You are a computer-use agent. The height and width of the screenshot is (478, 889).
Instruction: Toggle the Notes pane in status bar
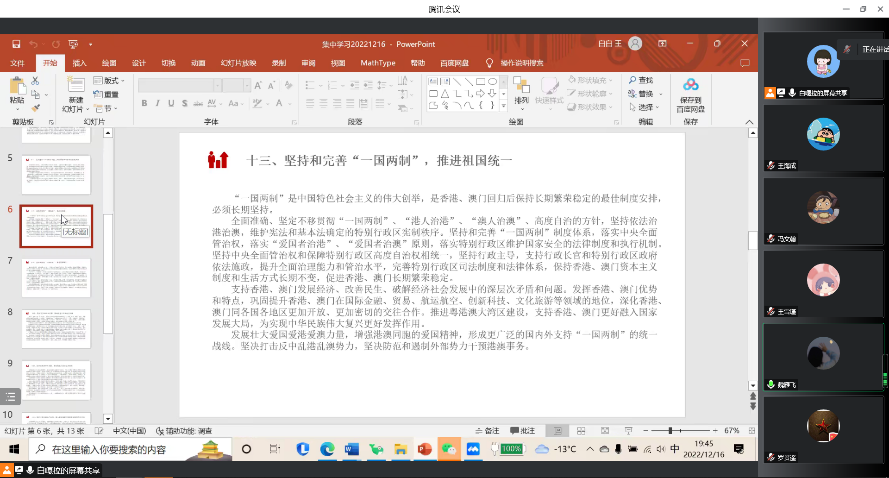(x=490, y=430)
